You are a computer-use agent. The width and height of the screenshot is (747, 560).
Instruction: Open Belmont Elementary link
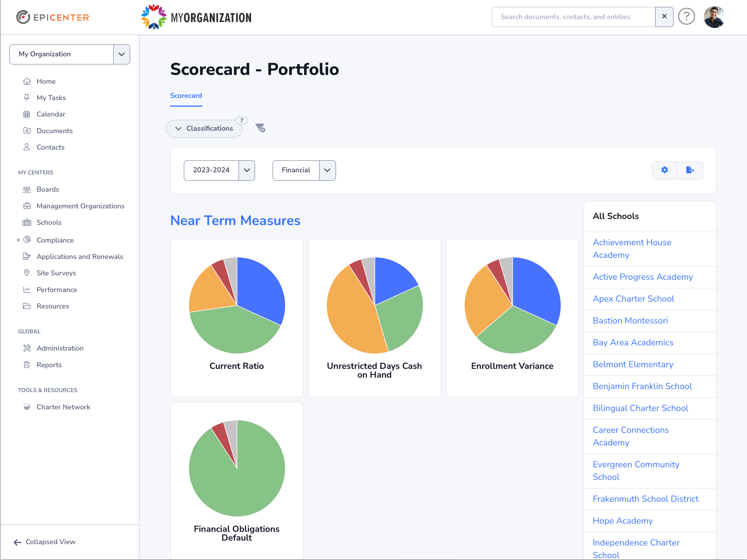[633, 364]
